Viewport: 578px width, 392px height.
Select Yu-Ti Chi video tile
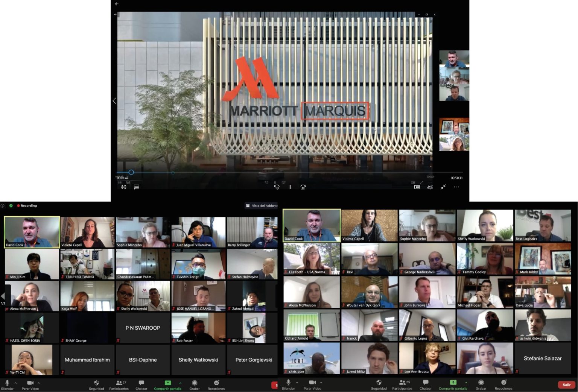point(32,360)
